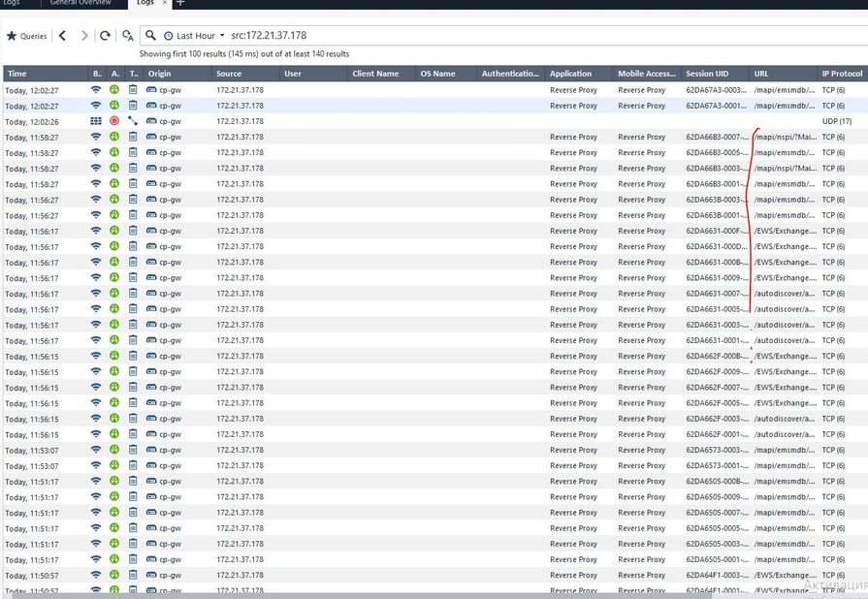Screen dimensions: 868x599
Task: Refresh the log query results
Action: (105, 36)
